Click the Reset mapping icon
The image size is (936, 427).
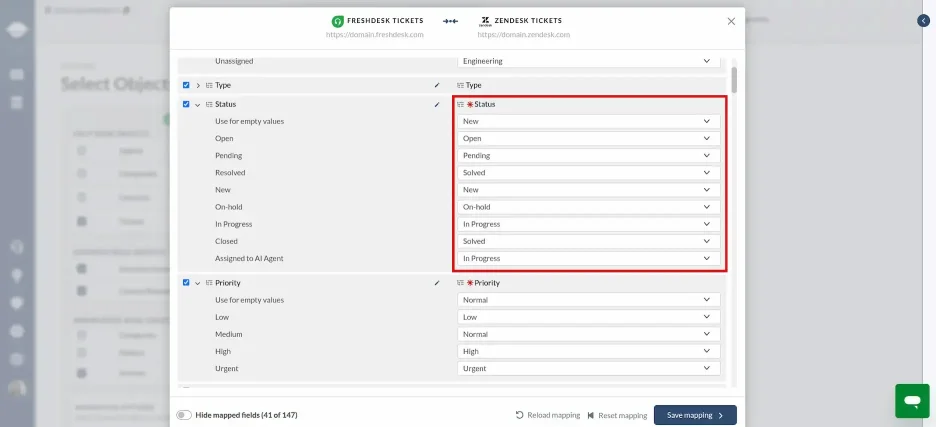(590, 415)
